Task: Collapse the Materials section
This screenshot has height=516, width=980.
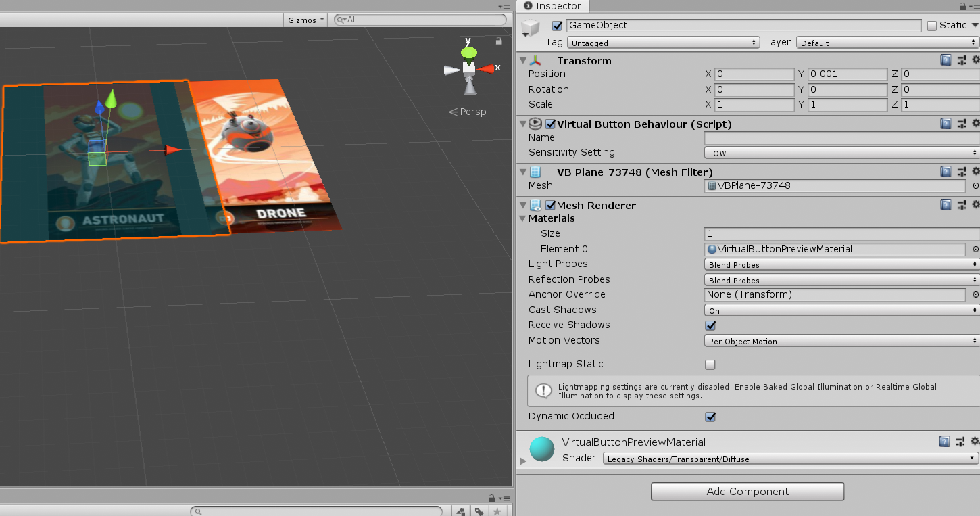Action: (523, 218)
